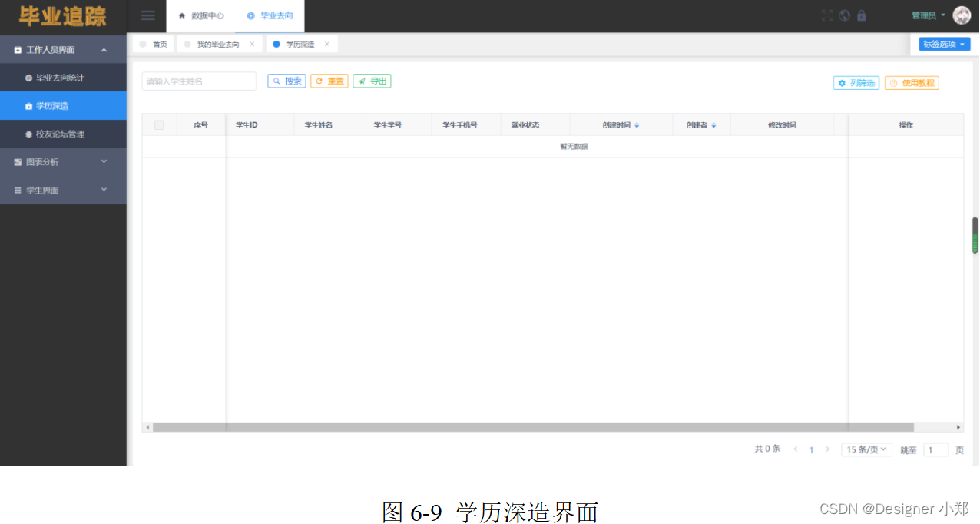980x524 pixels.
Task: Click the table scrollbar right arrow
Action: (x=958, y=427)
